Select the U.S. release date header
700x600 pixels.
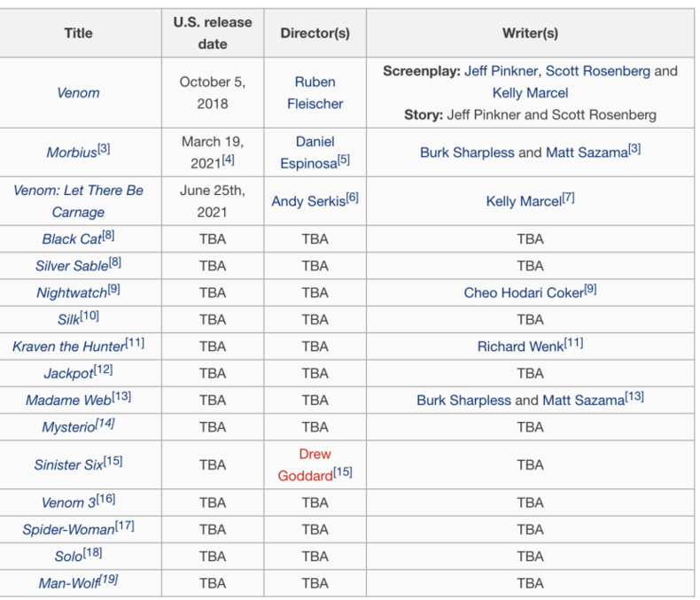click(213, 33)
